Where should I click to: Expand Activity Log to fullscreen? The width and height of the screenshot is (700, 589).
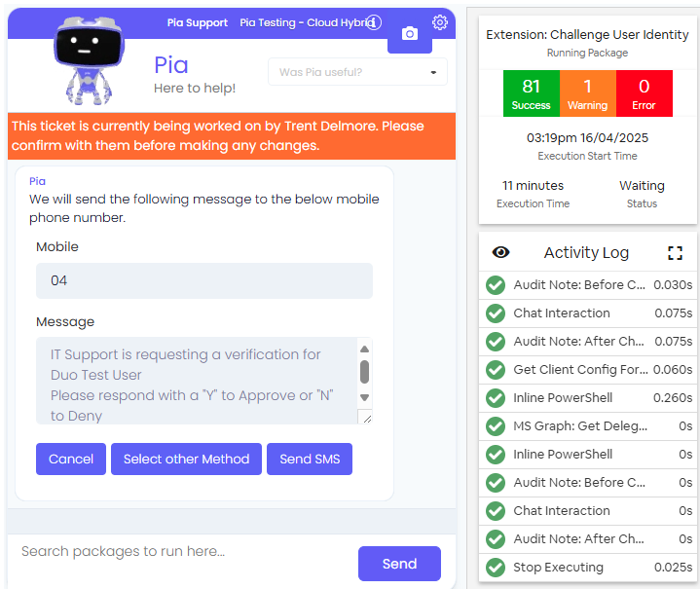click(675, 253)
